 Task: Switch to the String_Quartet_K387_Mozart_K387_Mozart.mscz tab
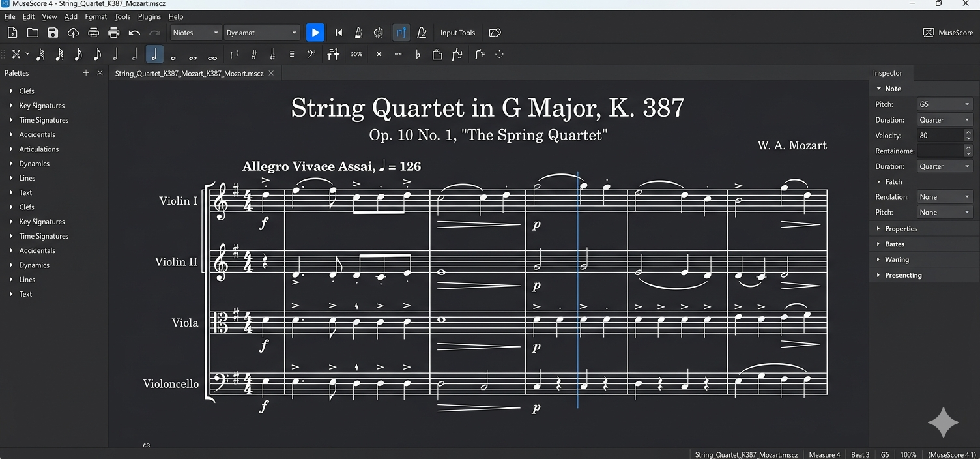pos(189,73)
